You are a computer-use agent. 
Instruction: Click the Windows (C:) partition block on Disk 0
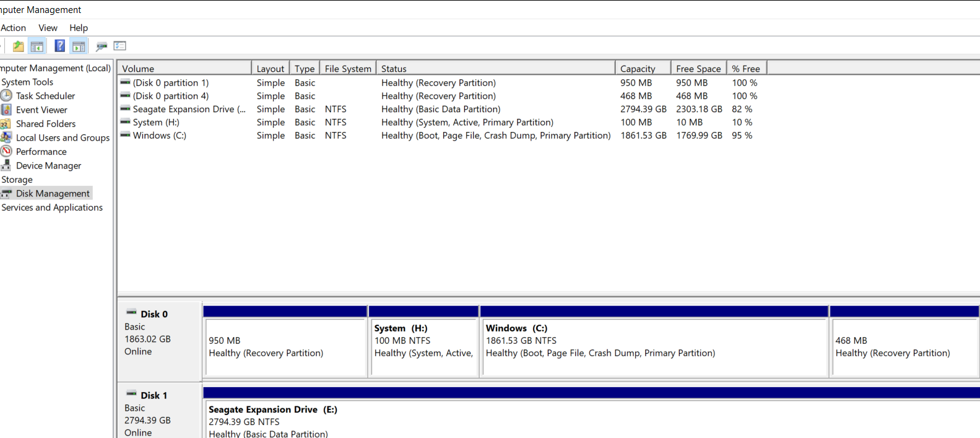[x=654, y=347]
